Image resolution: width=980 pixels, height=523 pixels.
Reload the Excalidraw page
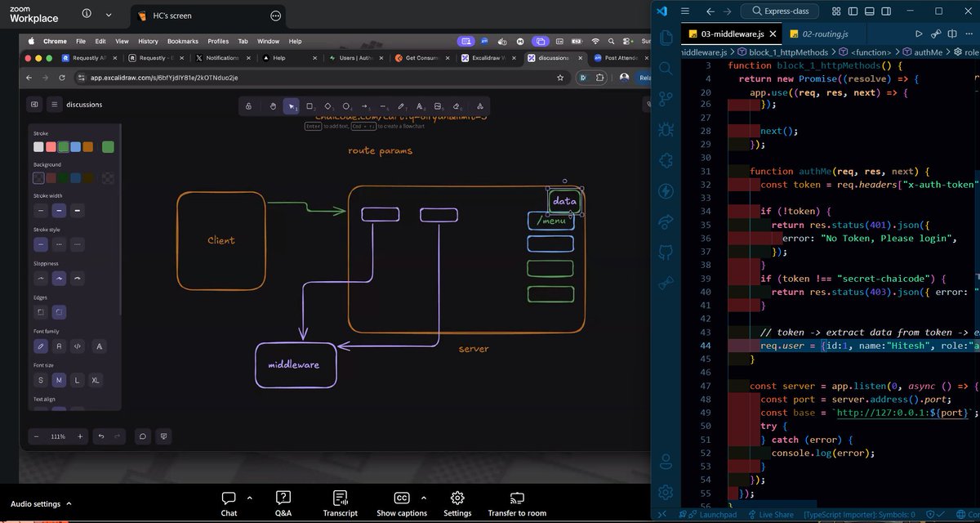click(x=61, y=78)
